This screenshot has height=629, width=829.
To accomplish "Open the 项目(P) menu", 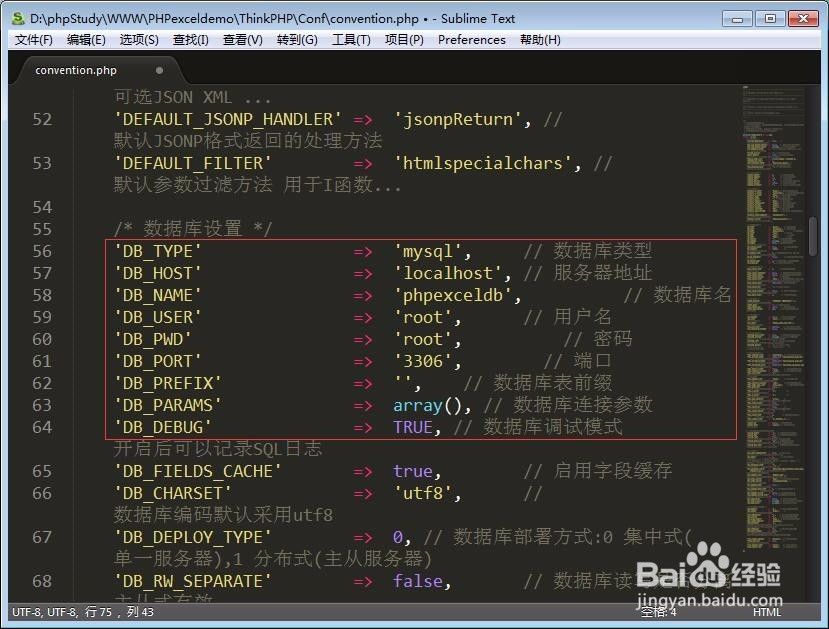I will [x=404, y=40].
